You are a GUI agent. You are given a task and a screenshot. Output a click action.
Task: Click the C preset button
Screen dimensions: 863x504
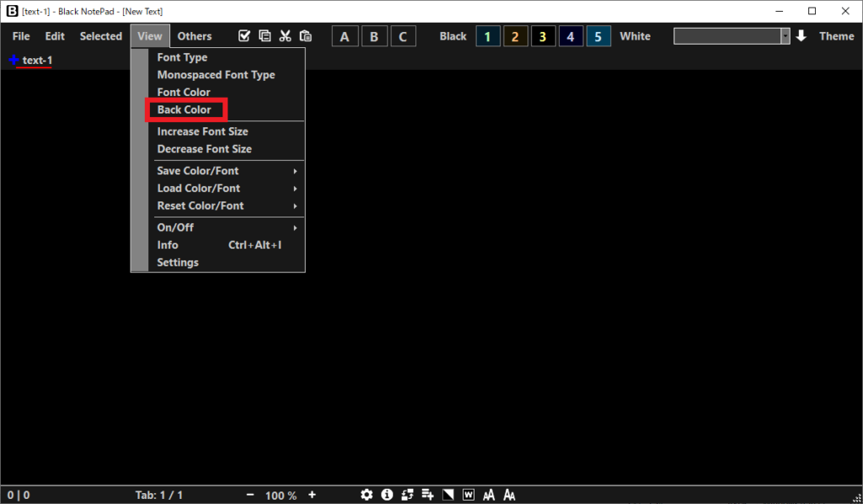point(403,36)
